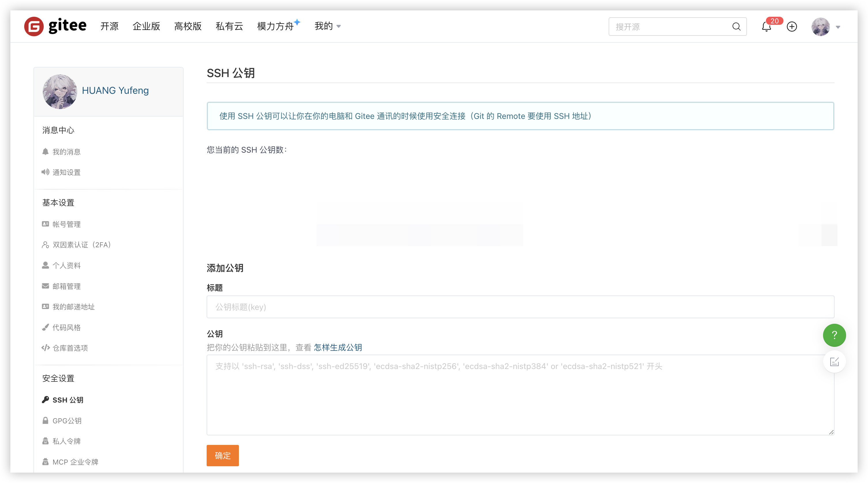Click the sidebar profile avatar thumbnail
Screen dimensions: 868x483
[60, 91]
